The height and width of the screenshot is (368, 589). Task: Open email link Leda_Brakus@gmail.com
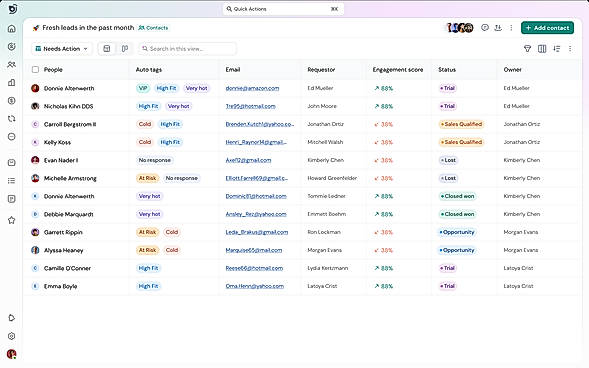pos(257,232)
